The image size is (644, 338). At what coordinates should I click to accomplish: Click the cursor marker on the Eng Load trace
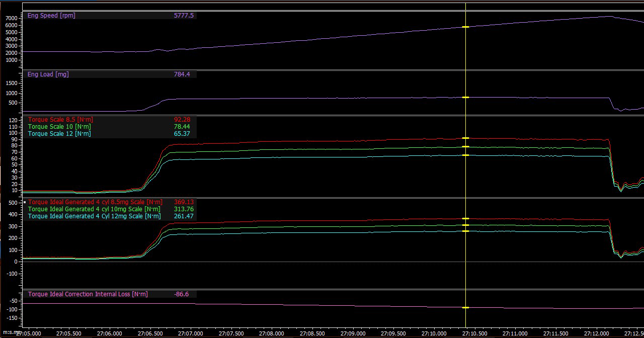point(465,97)
